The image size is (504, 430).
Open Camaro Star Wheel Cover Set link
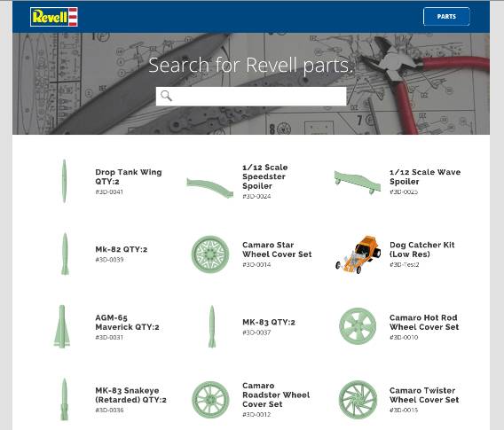click(277, 249)
